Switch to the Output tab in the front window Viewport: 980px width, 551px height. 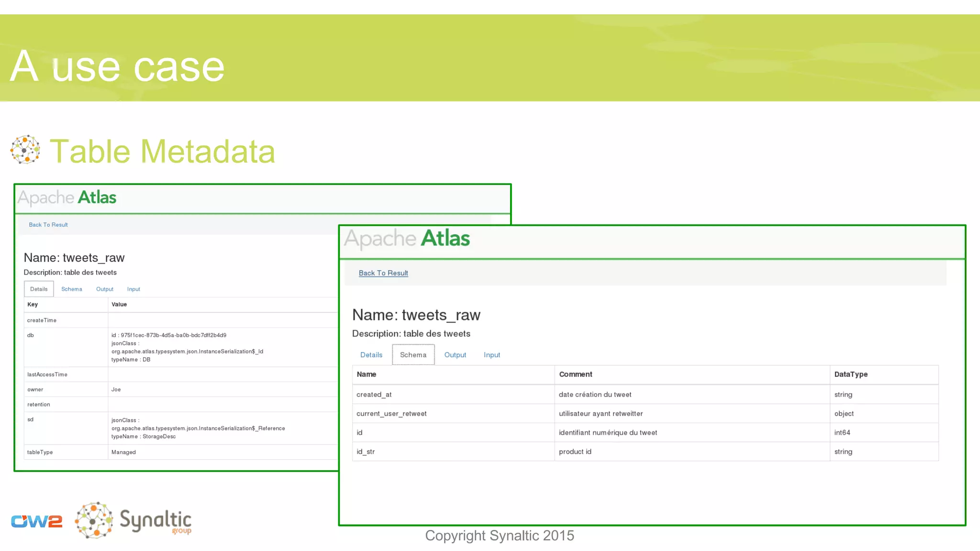(455, 355)
